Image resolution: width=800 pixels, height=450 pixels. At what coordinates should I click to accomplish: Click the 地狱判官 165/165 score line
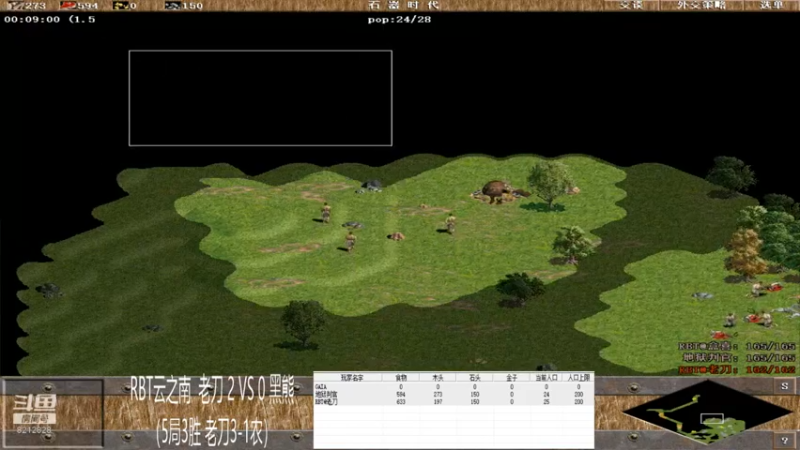click(x=739, y=358)
